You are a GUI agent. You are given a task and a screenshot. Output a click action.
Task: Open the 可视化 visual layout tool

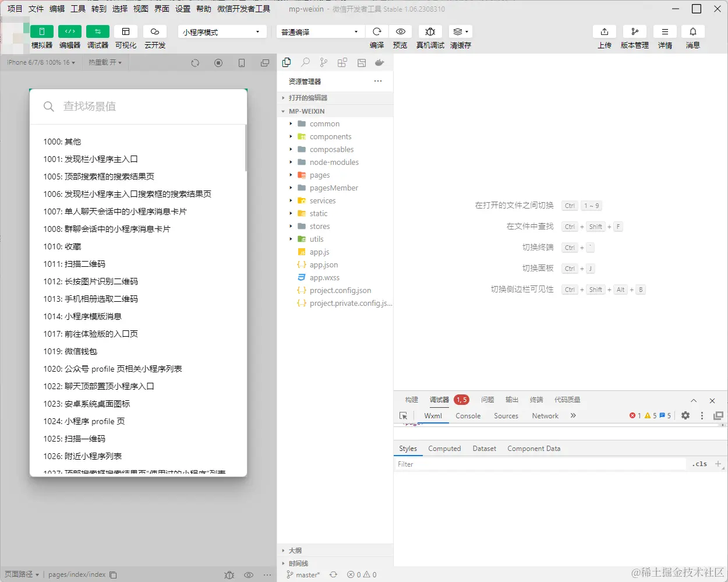coord(126,31)
